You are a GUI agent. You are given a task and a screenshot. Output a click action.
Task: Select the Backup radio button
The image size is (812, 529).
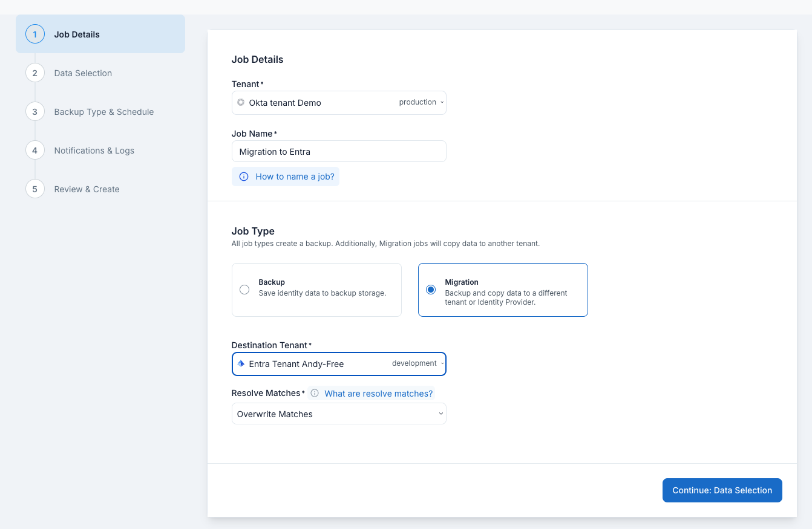tap(244, 290)
